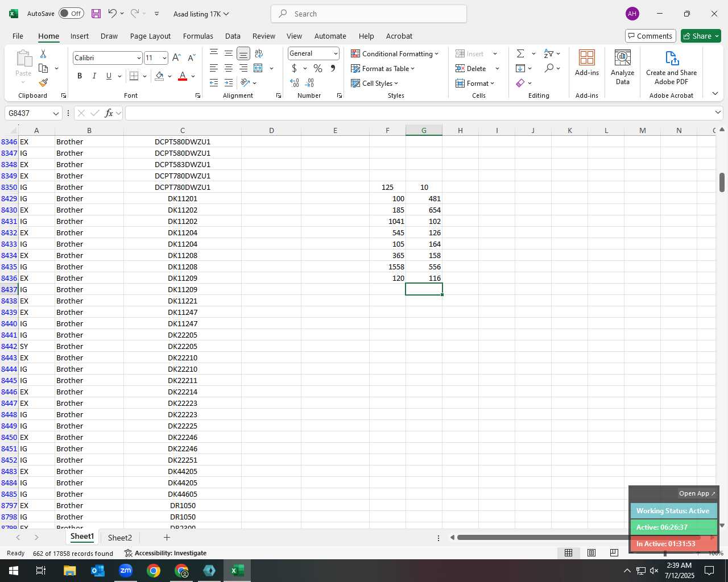Viewport: 728px width, 582px height.
Task: Toggle Align Right
Action: (x=243, y=68)
